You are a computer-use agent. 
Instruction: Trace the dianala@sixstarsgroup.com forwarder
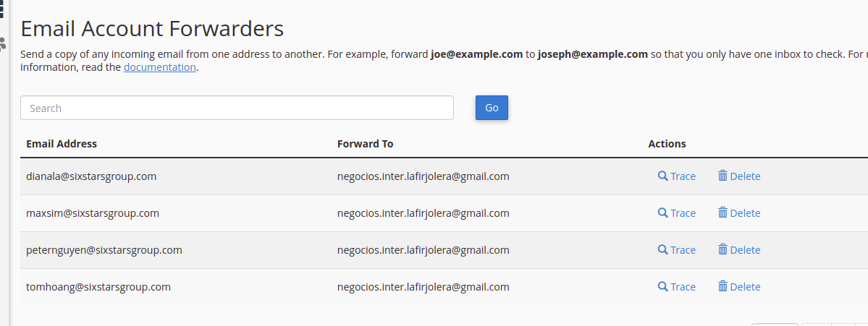676,176
